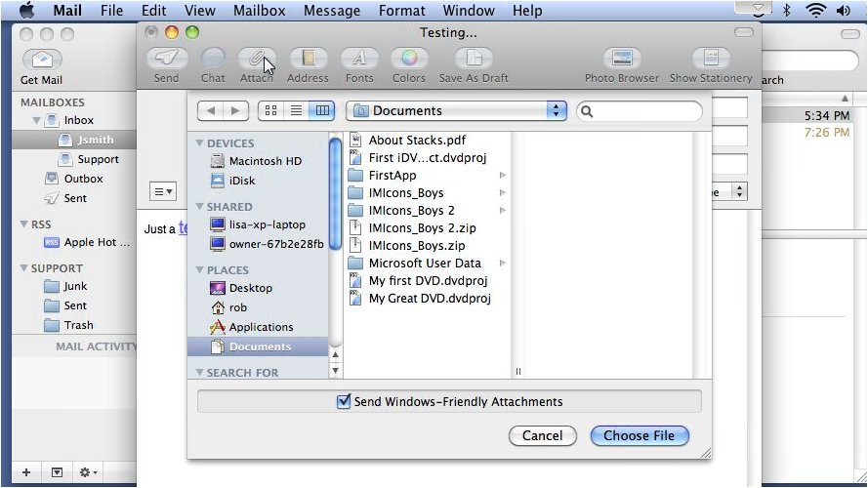Go back with the left arrow button

tap(211, 110)
